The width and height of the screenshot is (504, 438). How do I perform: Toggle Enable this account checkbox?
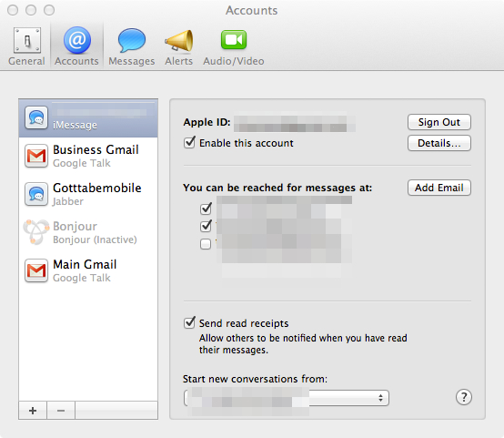pos(189,143)
